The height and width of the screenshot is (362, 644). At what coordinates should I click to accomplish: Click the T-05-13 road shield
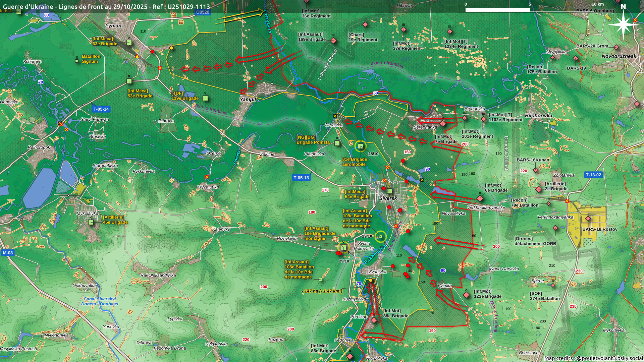(301, 178)
